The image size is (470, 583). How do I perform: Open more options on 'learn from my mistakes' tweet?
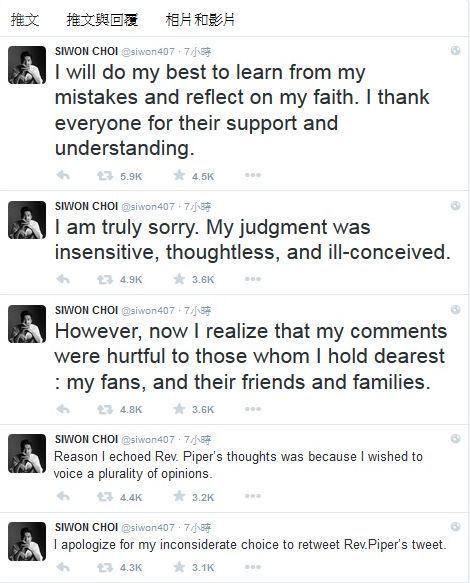point(252,175)
